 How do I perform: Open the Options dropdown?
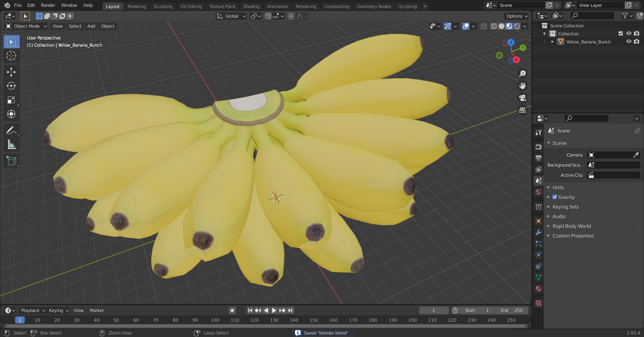pyautogui.click(x=517, y=16)
